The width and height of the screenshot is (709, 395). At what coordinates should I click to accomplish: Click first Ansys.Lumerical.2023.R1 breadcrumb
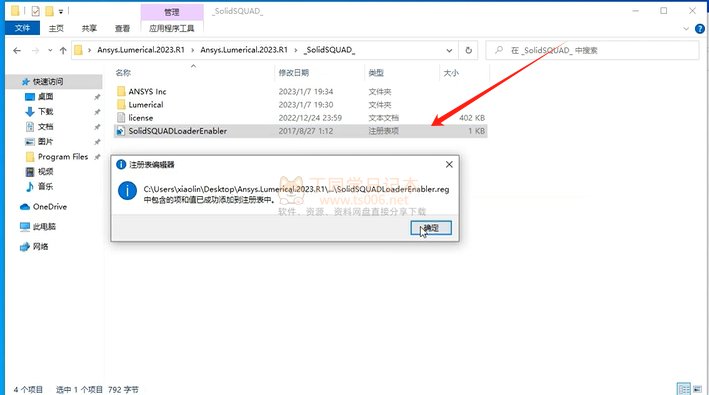[x=141, y=50]
